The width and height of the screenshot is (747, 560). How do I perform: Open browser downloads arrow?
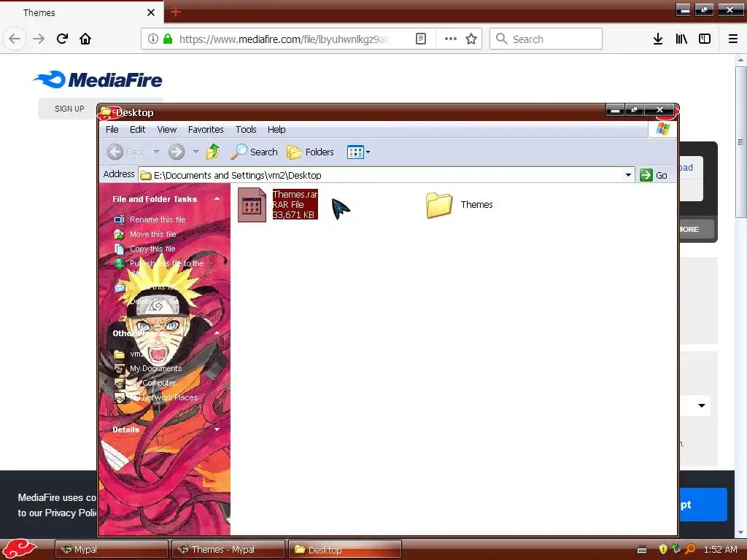(658, 39)
